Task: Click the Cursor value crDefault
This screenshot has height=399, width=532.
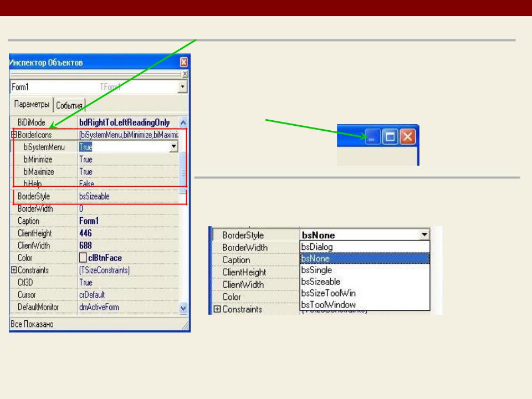Action: pos(92,294)
